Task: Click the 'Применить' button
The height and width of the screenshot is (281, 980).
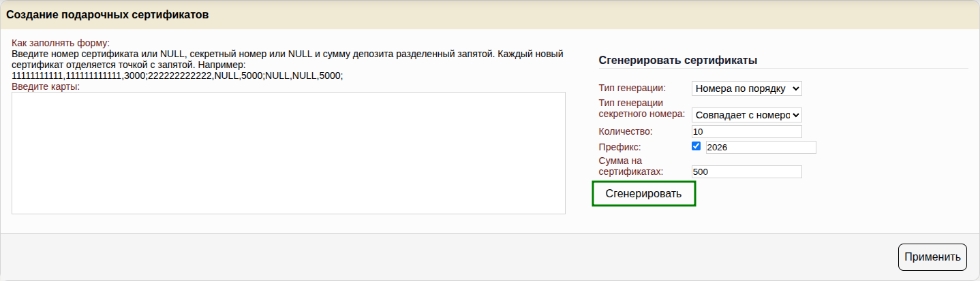Action: click(x=932, y=257)
